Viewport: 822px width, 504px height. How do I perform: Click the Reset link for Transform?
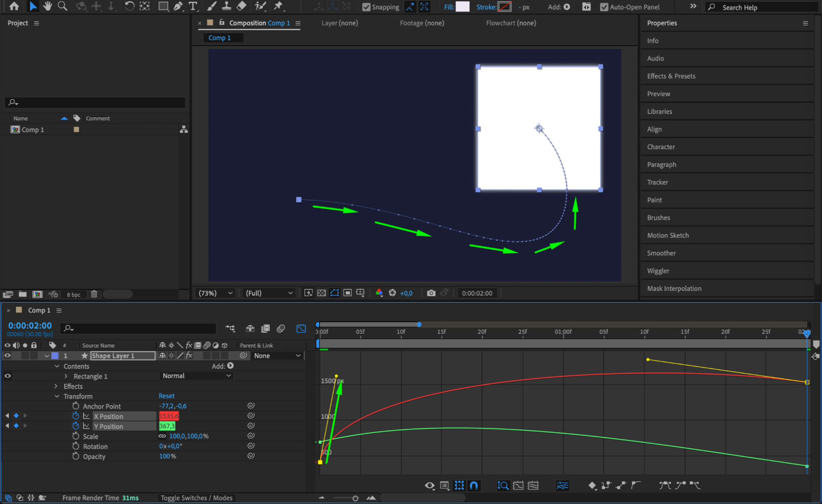point(167,396)
